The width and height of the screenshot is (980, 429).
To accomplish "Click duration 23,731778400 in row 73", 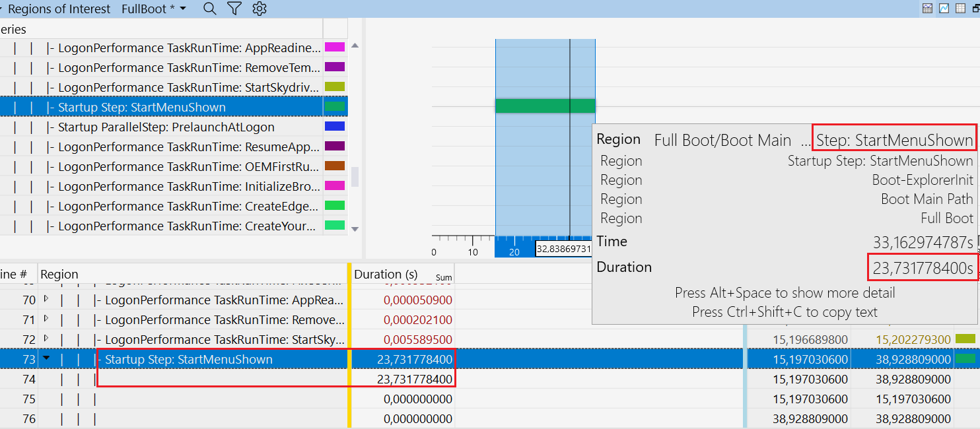I will (415, 360).
